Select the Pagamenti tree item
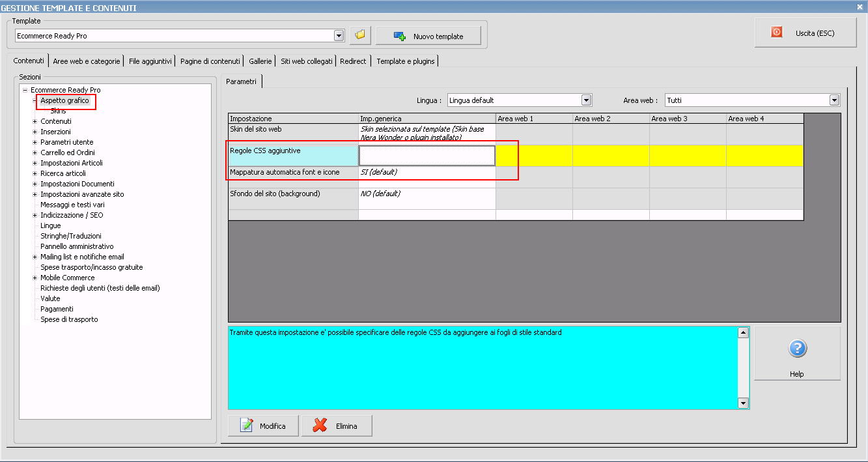The height and width of the screenshot is (462, 868). click(57, 309)
